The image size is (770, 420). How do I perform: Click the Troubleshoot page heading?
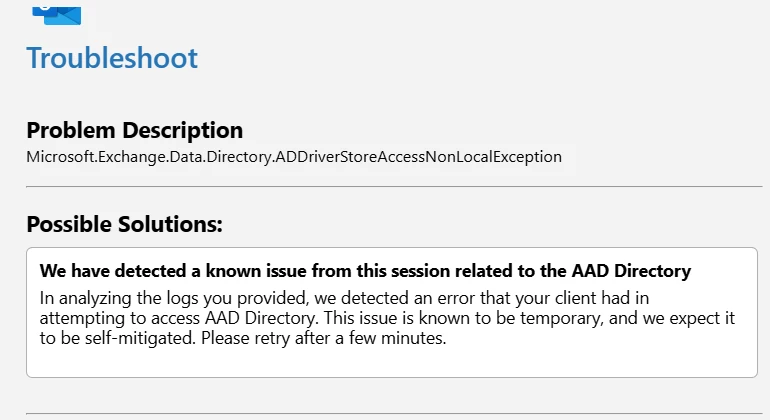[x=112, y=58]
